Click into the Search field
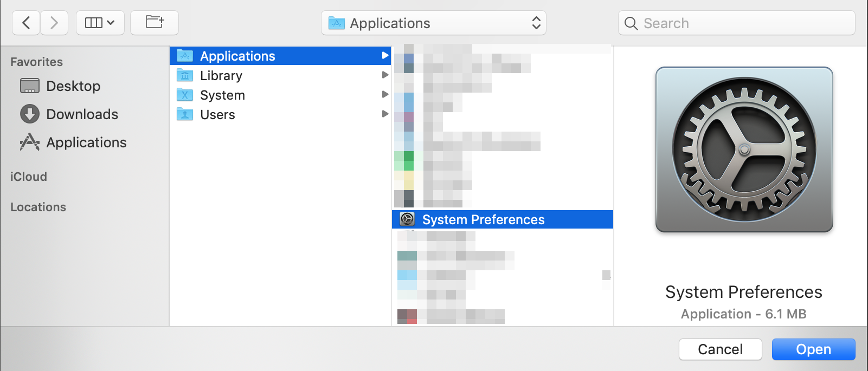868x371 pixels. click(737, 23)
